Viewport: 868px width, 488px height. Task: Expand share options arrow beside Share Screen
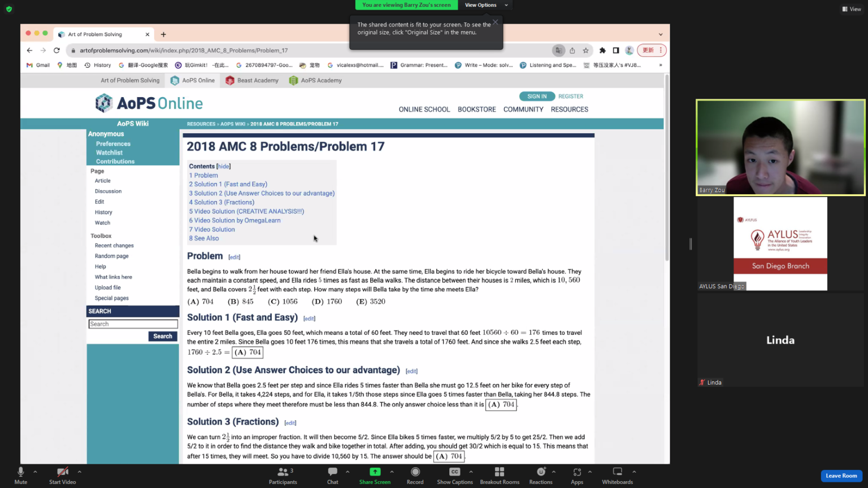(392, 472)
